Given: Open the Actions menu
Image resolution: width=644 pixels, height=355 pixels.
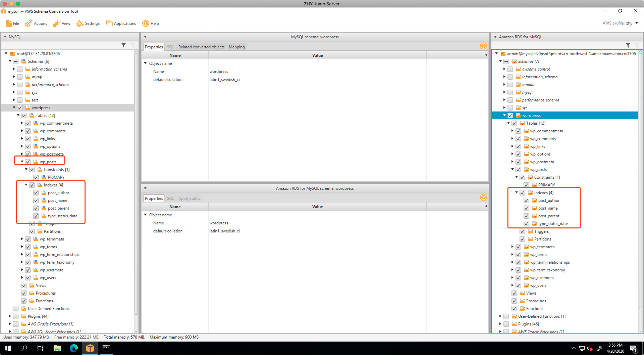Looking at the screenshot, I should click(36, 24).
